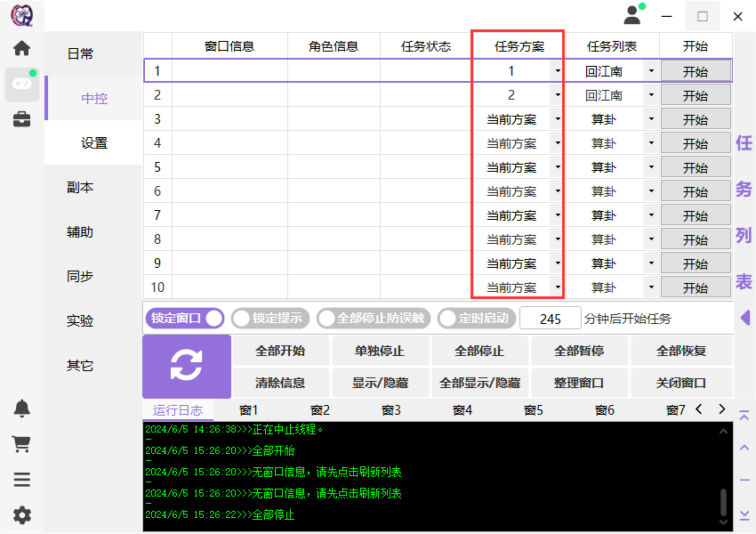Screen dimensions: 756x534
Task: Select the 中控 menu item
Action: tap(94, 99)
